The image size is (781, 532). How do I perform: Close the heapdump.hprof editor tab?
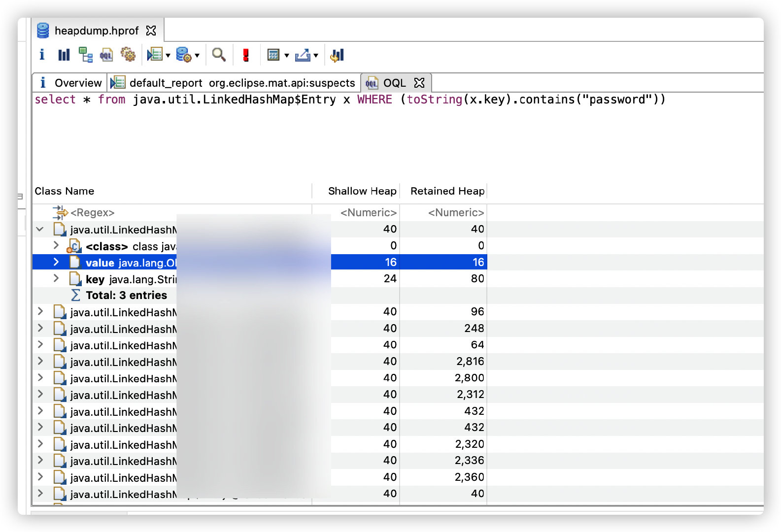point(151,31)
